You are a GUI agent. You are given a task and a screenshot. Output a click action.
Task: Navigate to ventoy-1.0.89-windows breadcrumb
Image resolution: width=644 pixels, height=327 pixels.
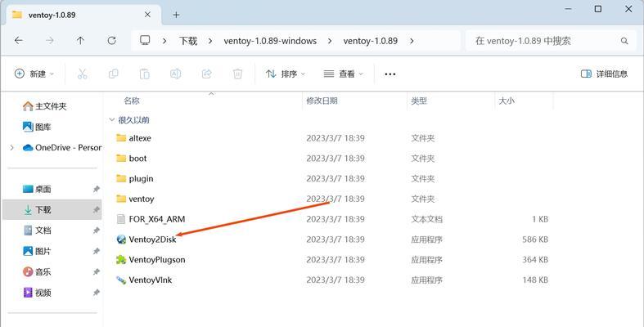(x=270, y=41)
